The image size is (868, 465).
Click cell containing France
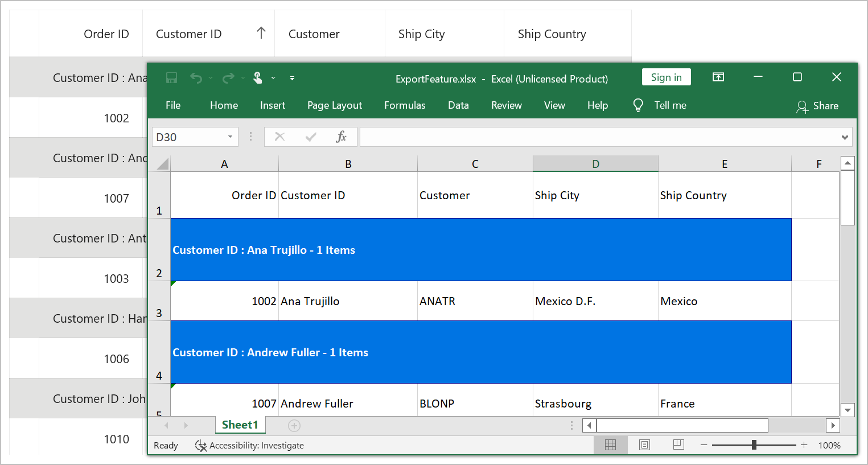pos(725,400)
